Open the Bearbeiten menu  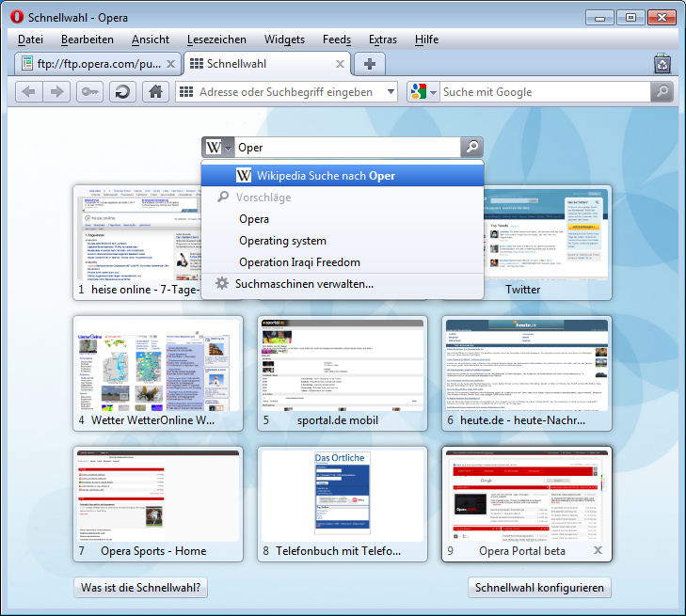[88, 39]
